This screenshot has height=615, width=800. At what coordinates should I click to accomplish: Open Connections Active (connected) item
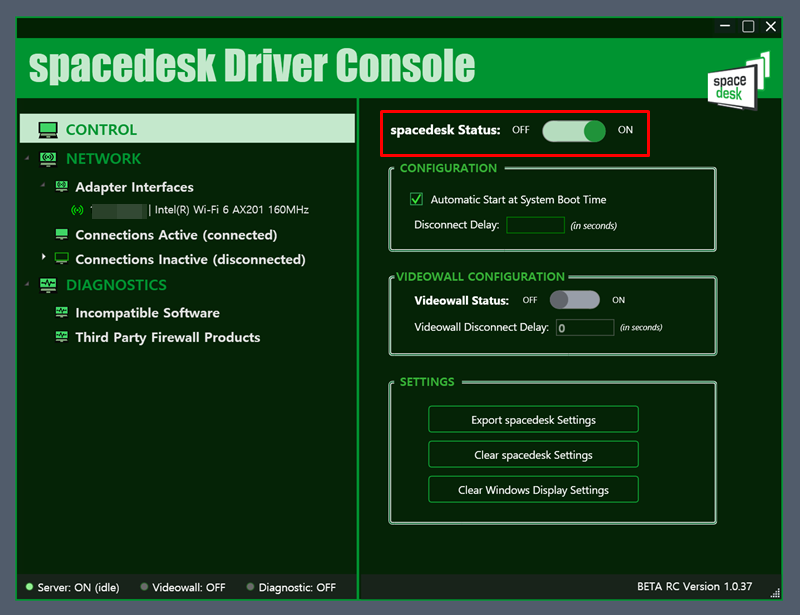(x=177, y=235)
